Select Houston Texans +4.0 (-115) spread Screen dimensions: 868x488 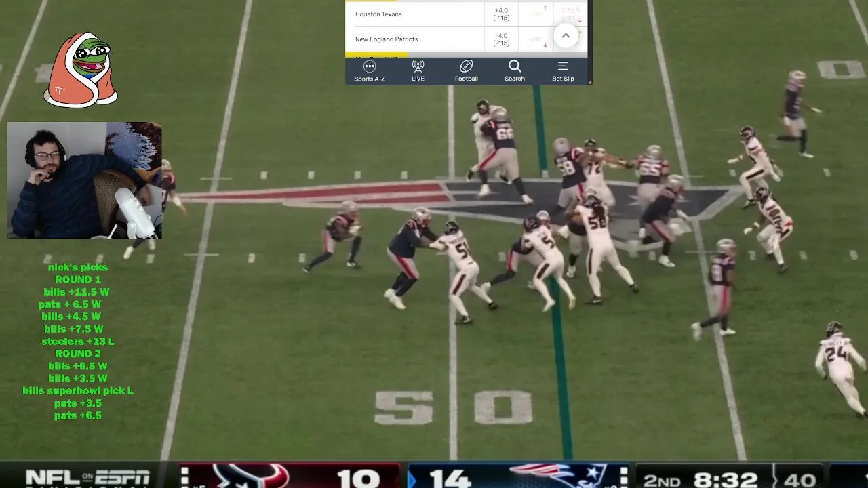[x=501, y=14]
